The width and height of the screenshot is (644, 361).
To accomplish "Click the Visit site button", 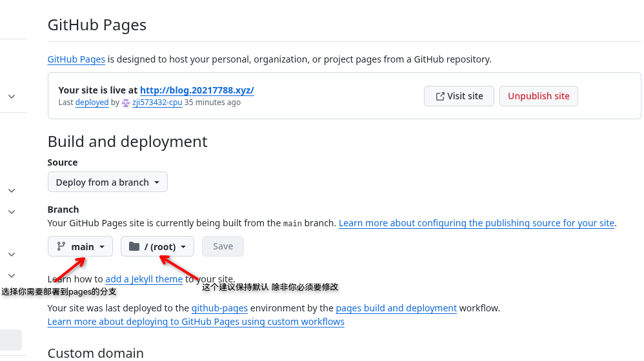I will [x=459, y=96].
